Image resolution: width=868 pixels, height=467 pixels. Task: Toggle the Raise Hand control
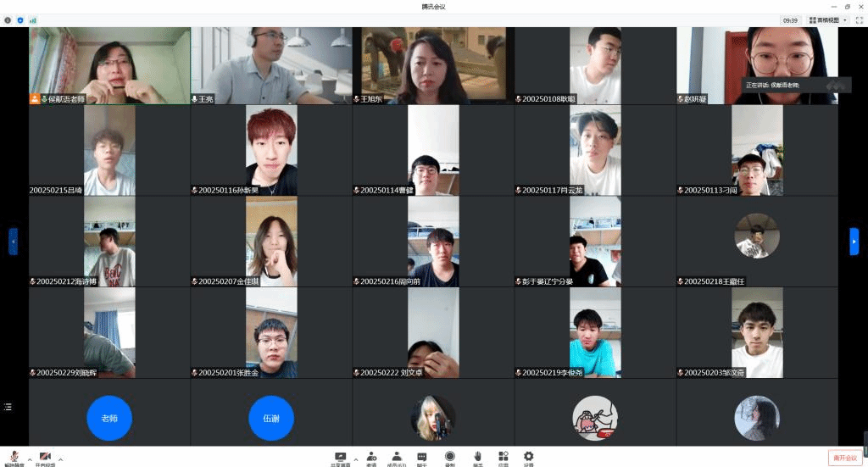click(x=478, y=457)
